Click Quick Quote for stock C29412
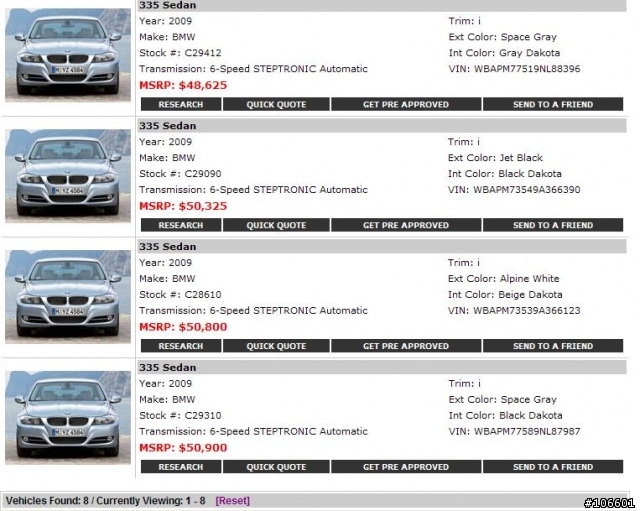 coord(276,104)
